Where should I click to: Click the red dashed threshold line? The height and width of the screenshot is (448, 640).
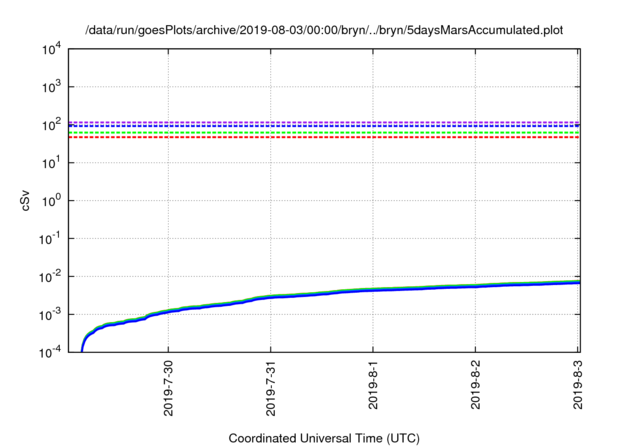(x=324, y=137)
